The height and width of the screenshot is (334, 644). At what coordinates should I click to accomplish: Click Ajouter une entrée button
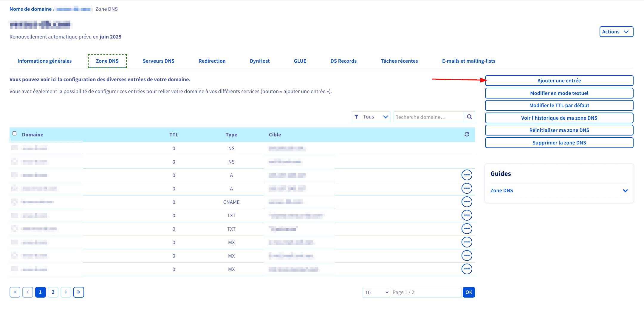coord(559,81)
